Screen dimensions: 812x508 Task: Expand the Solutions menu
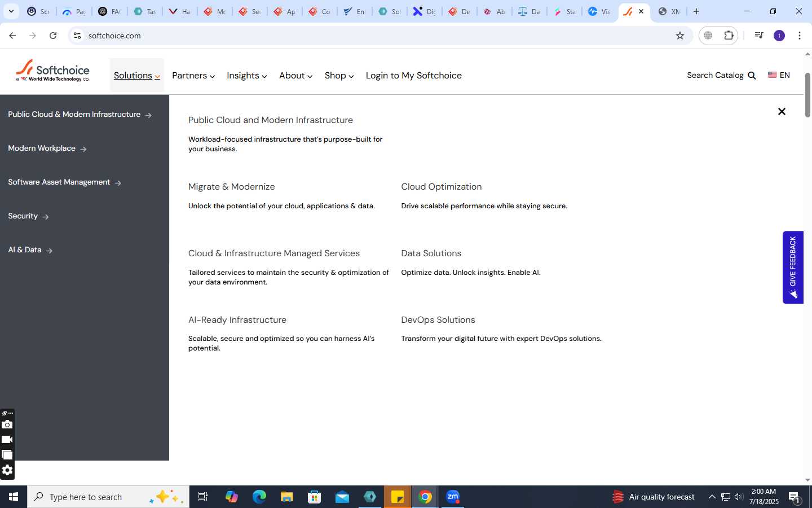[x=136, y=76]
